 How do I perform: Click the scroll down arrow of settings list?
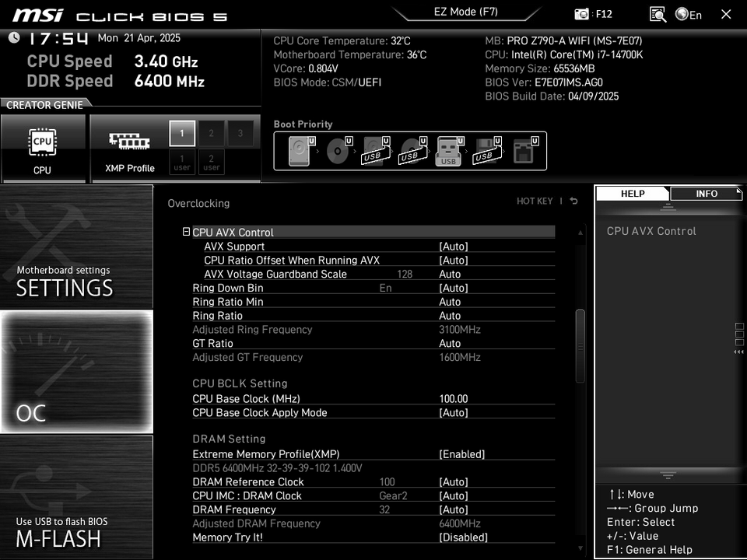[x=580, y=548]
